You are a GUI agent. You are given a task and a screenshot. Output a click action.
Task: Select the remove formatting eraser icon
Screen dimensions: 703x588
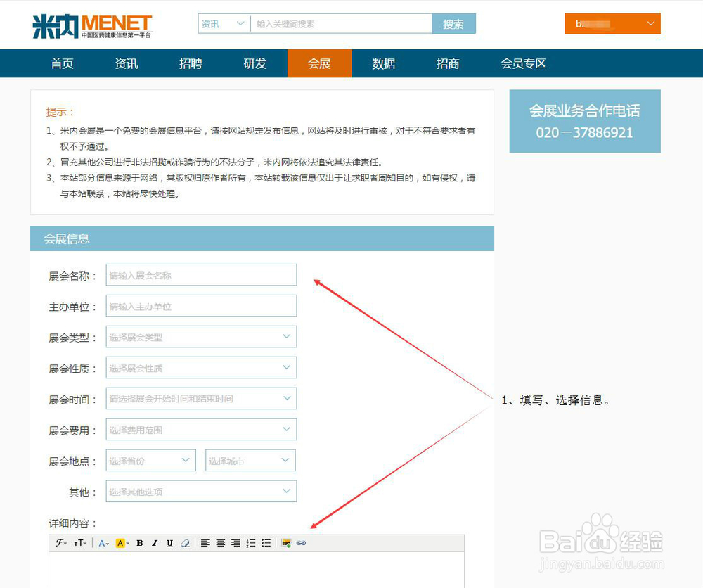click(x=186, y=543)
